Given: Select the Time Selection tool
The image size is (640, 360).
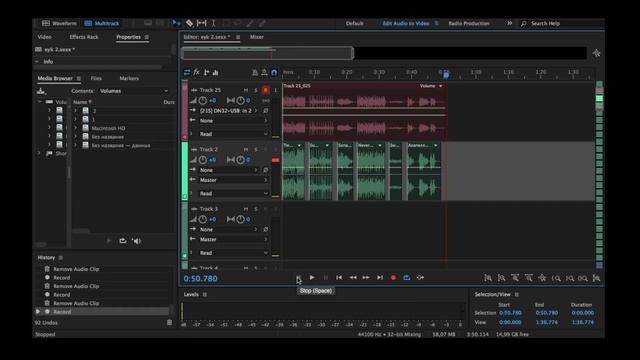Looking at the screenshot, I should 213,23.
